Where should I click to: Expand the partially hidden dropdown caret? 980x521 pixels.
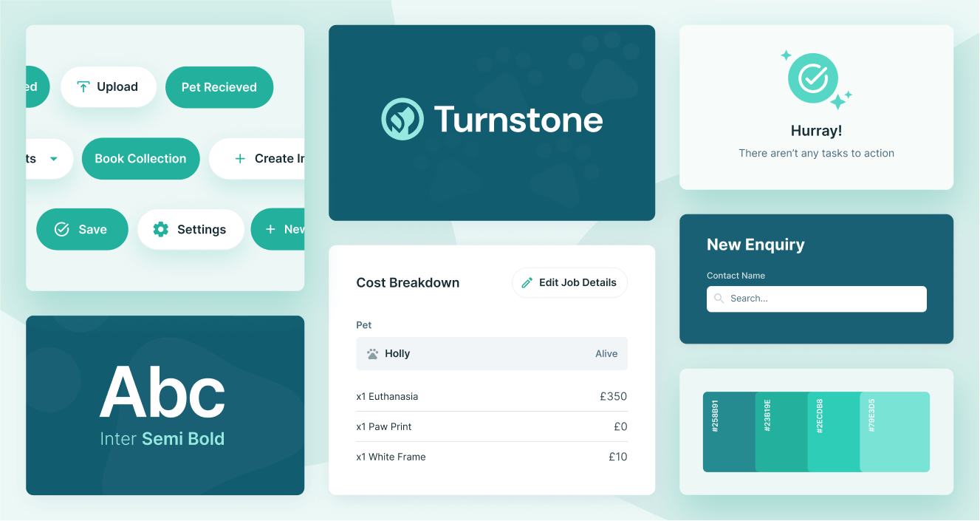53,159
